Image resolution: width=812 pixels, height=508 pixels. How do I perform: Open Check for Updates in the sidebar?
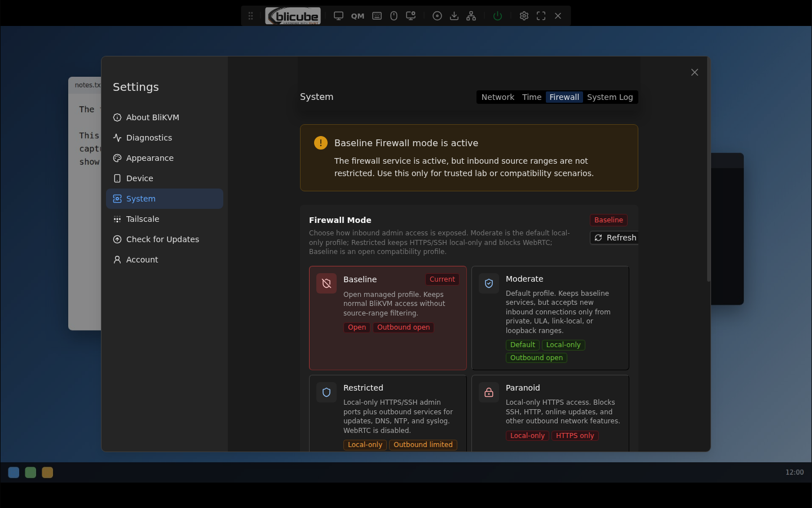click(165, 239)
